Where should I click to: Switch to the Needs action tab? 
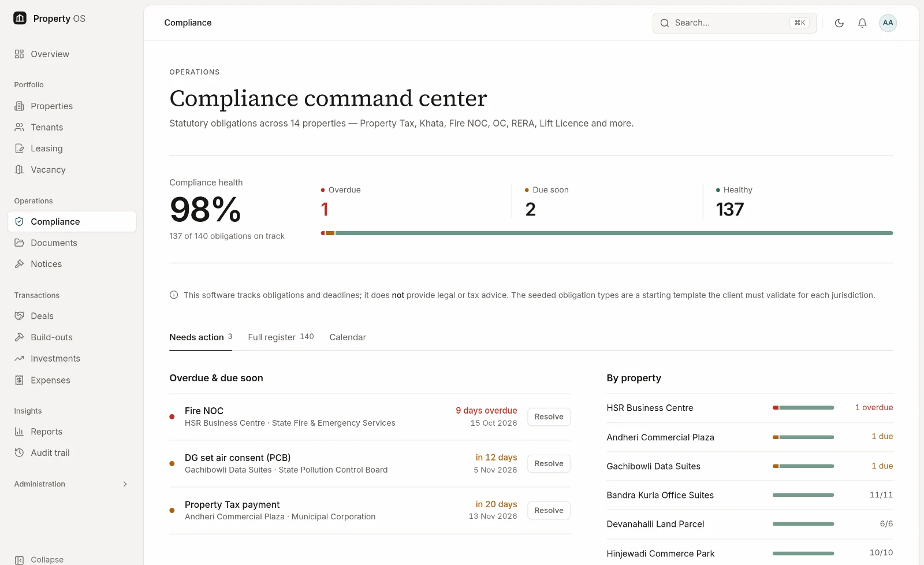coord(201,337)
